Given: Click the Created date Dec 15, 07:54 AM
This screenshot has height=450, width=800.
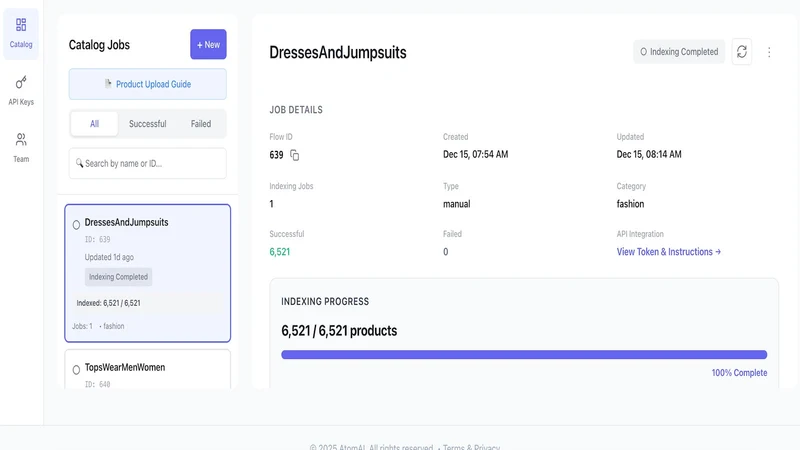Looking at the screenshot, I should [476, 154].
